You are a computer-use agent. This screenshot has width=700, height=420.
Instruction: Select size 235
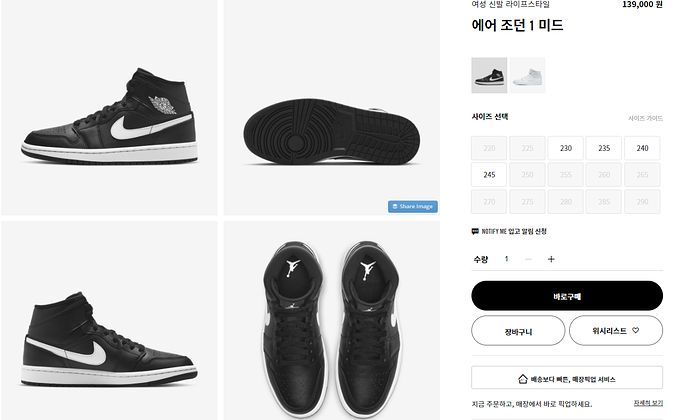click(604, 148)
